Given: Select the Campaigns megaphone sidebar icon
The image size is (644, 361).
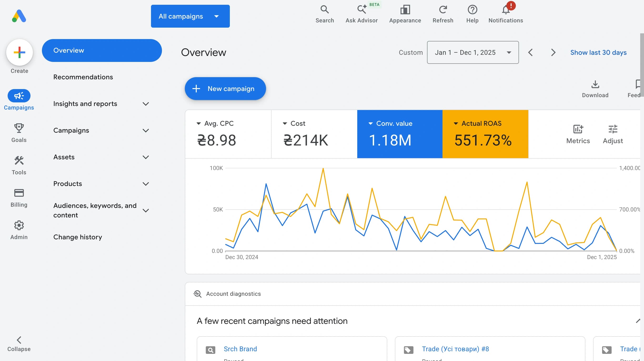Looking at the screenshot, I should (x=19, y=96).
